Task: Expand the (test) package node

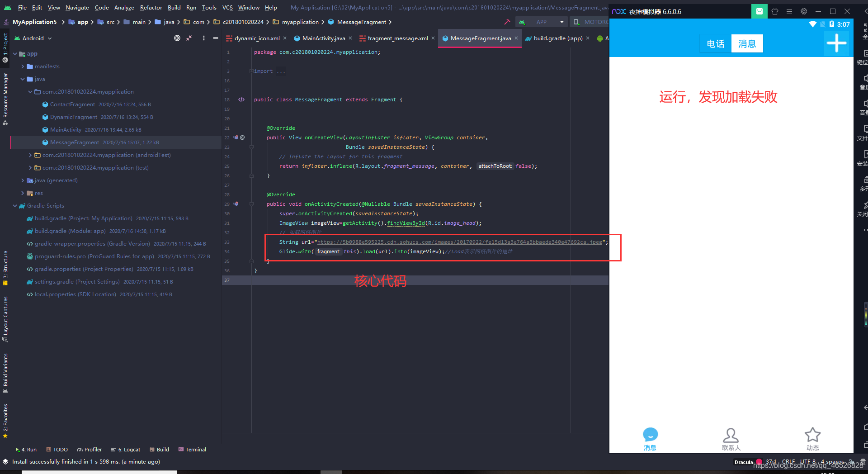Action: tap(30, 167)
